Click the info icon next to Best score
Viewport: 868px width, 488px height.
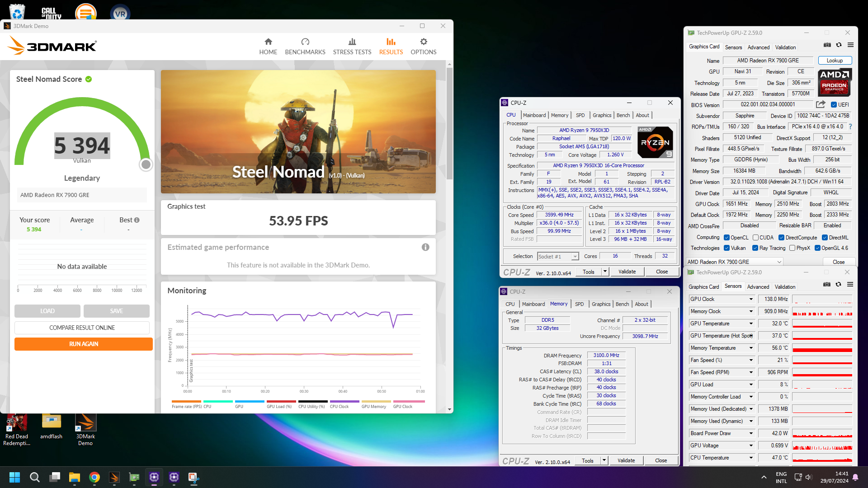coord(137,220)
